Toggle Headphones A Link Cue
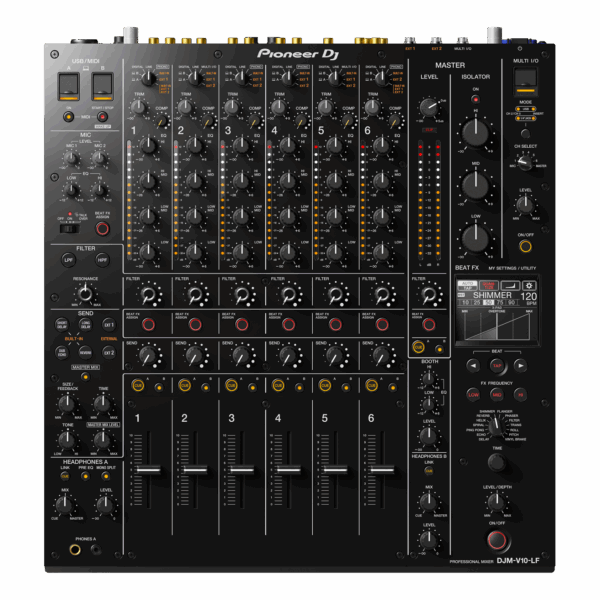The width and height of the screenshot is (600, 600). (x=65, y=476)
